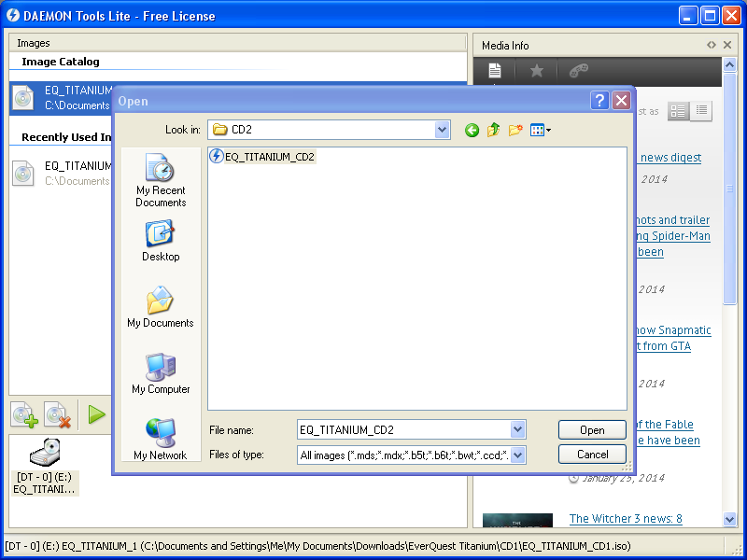747x560 pixels.
Task: Open My Computer from the dialog sidebar
Action: 160,371
